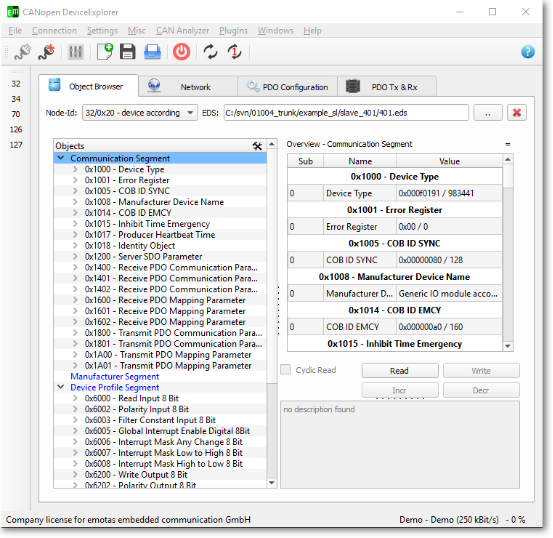Image resolution: width=553 pixels, height=538 pixels.
Task: Click the tools icon in Objects header
Action: [257, 146]
